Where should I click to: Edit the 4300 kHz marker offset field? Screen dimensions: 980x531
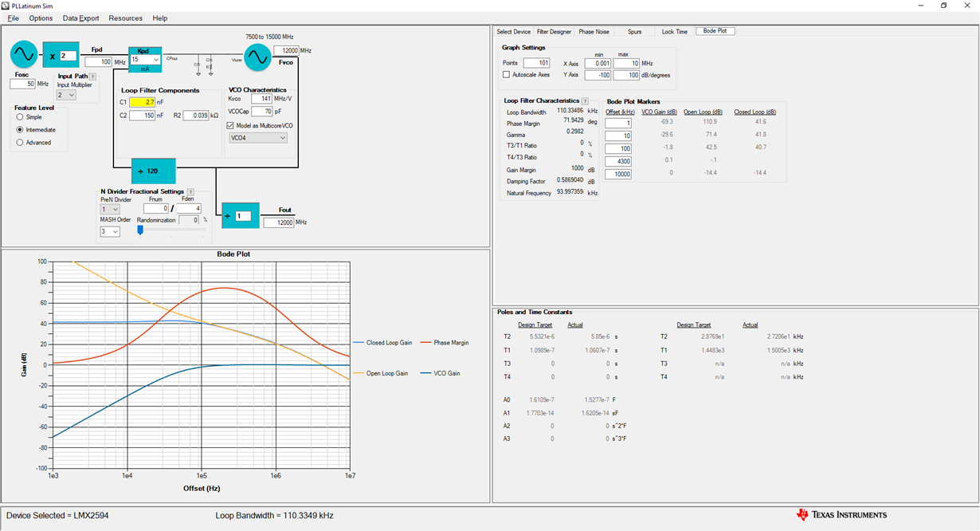[x=618, y=161]
